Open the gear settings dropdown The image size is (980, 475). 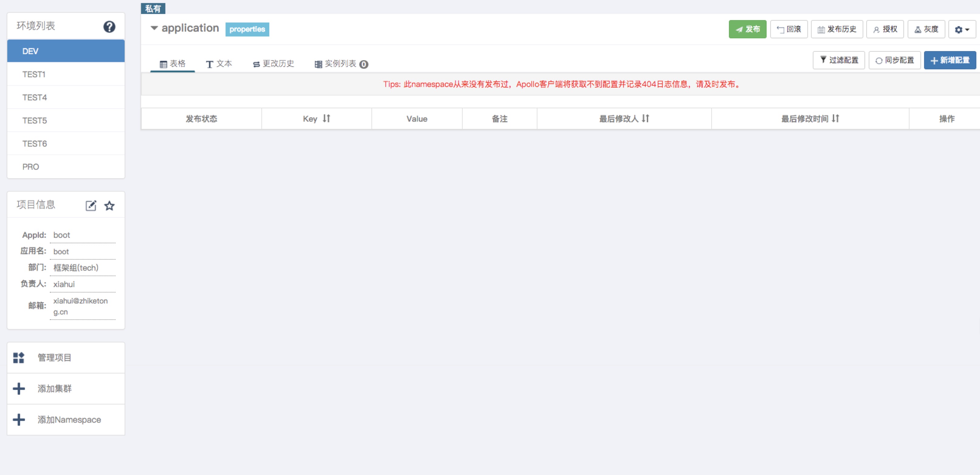962,29
